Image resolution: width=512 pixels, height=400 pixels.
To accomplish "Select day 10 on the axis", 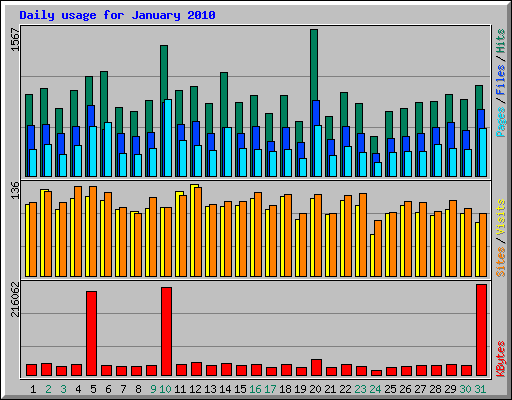I will pyautogui.click(x=165, y=389).
